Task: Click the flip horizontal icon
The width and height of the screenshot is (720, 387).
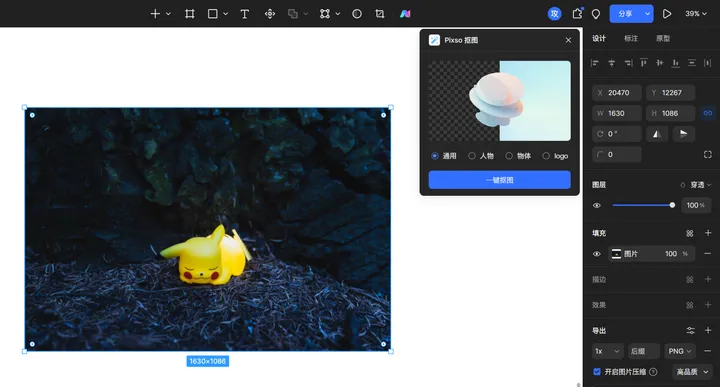Action: pos(657,134)
